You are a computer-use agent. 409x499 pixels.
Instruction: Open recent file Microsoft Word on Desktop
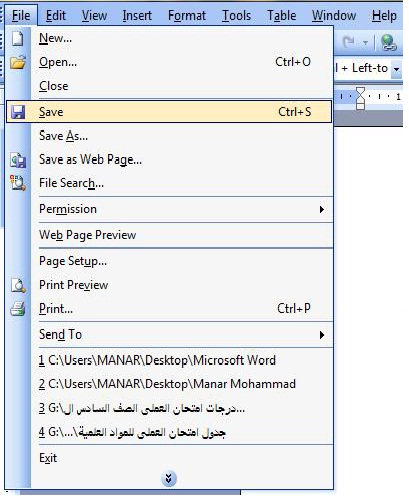(x=157, y=360)
